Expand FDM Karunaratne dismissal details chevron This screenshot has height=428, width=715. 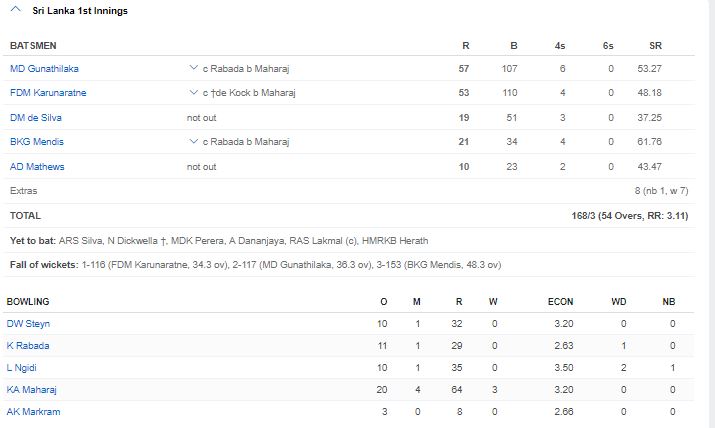(x=193, y=93)
